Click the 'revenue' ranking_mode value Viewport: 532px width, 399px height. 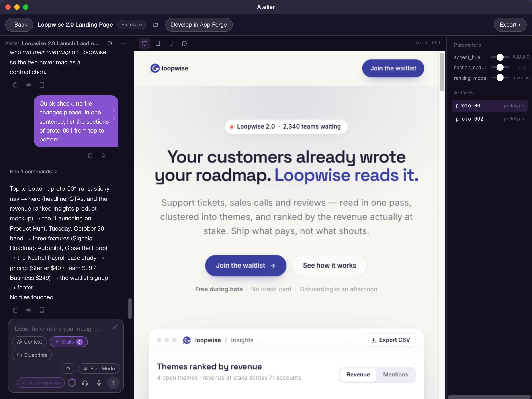(x=521, y=78)
